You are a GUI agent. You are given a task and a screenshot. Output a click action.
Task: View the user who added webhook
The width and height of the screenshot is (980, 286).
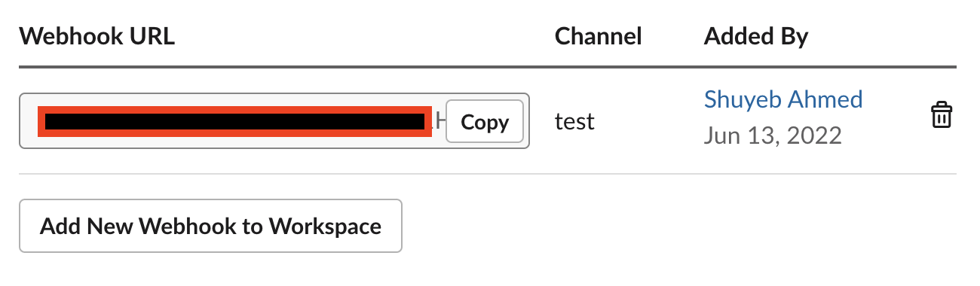783,99
